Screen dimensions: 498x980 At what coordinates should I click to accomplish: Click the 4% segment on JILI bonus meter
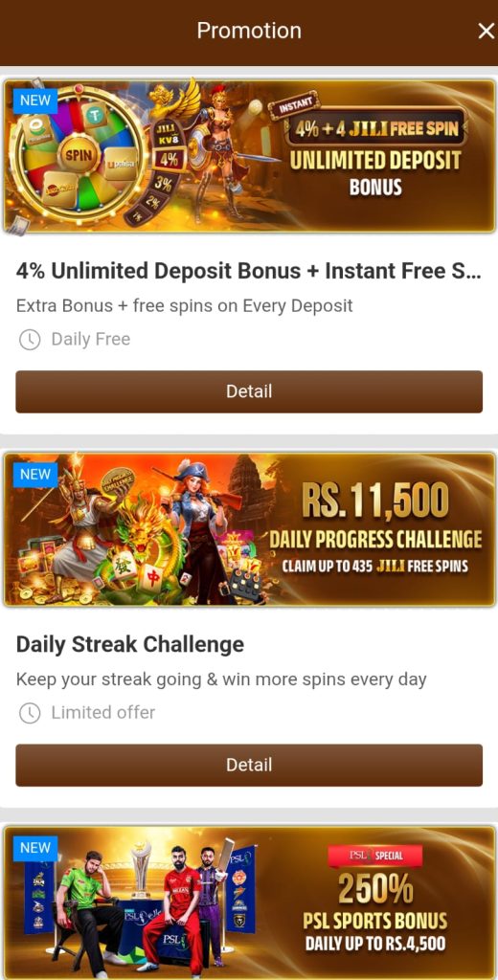pyautogui.click(x=167, y=160)
